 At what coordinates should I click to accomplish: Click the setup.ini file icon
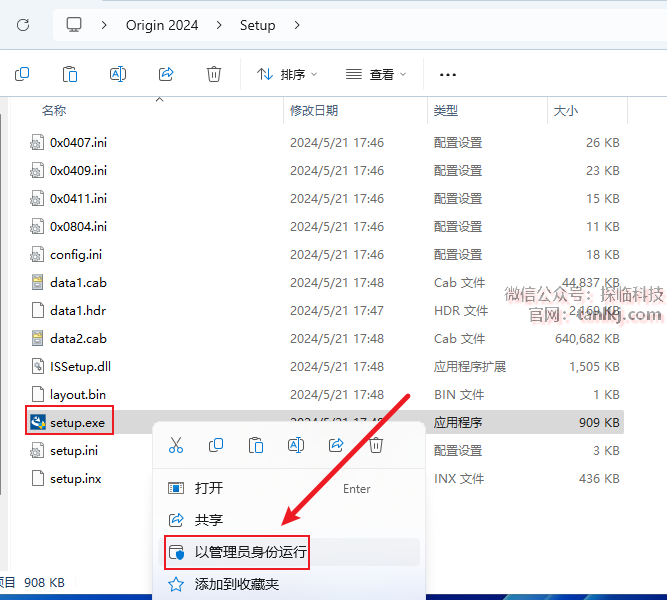click(x=37, y=450)
